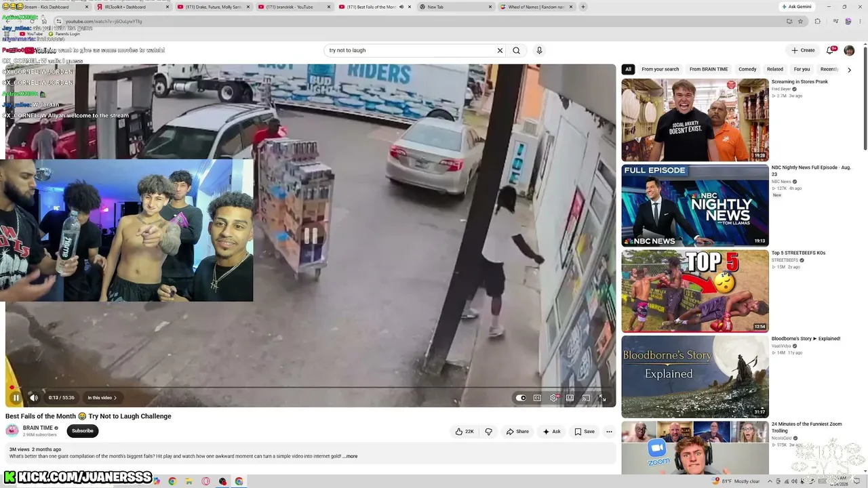The image size is (868, 488).
Task: Subscribe to BRAIN TIME channel
Action: (x=83, y=431)
